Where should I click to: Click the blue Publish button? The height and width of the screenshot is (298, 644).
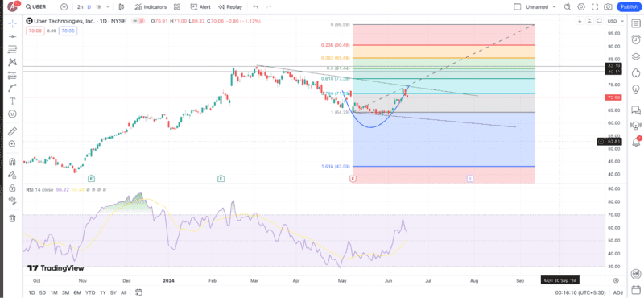629,7
